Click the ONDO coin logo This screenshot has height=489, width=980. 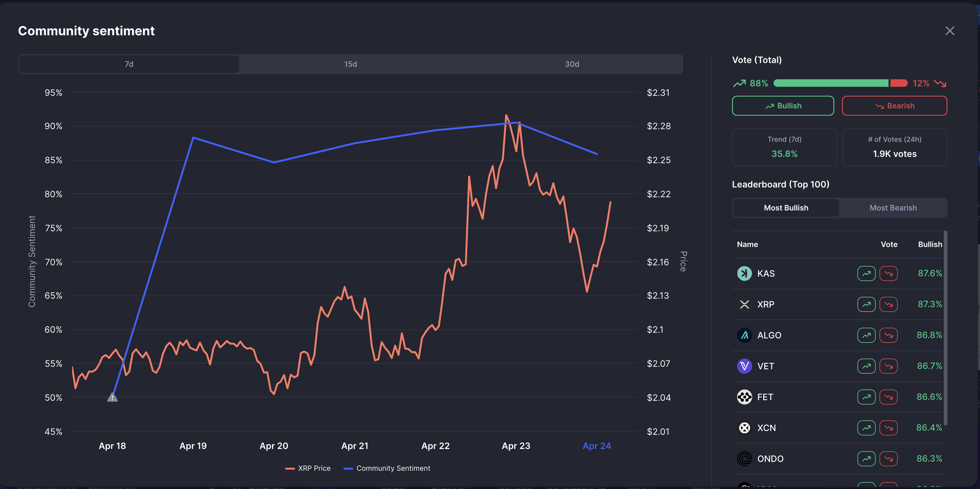[x=744, y=458]
